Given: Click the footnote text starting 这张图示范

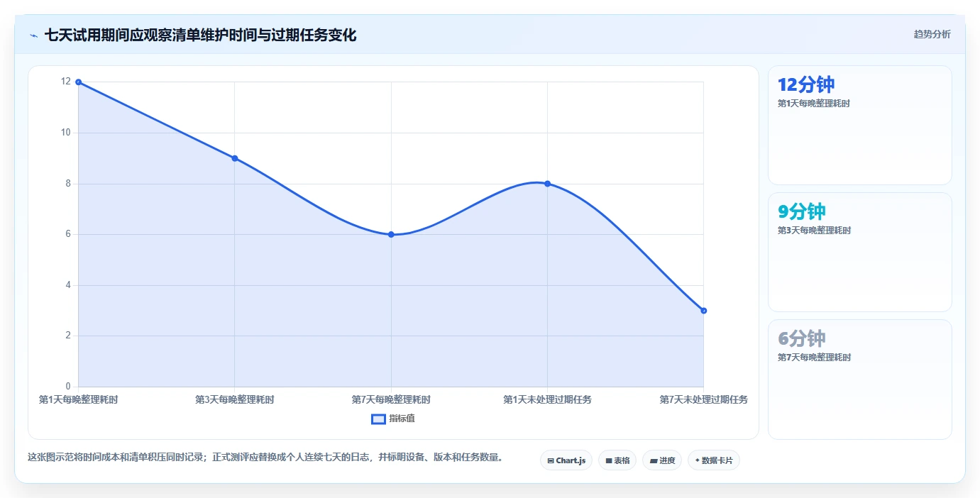Looking at the screenshot, I should (265, 458).
